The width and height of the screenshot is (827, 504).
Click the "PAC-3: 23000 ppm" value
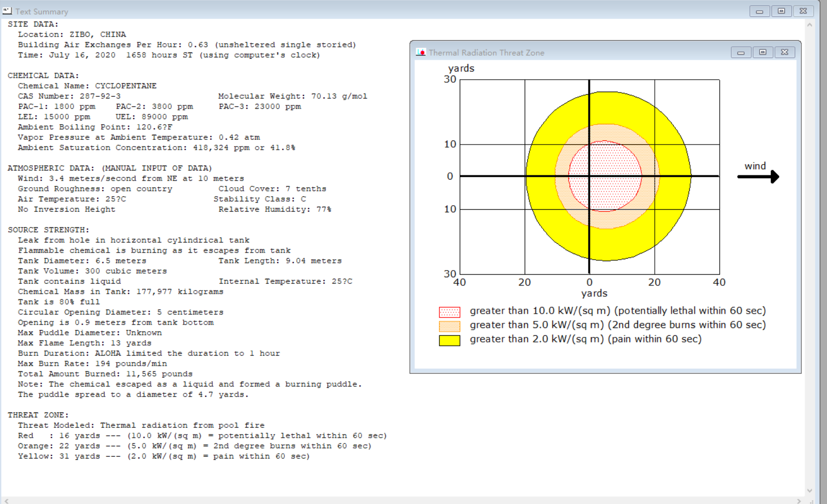coord(260,106)
